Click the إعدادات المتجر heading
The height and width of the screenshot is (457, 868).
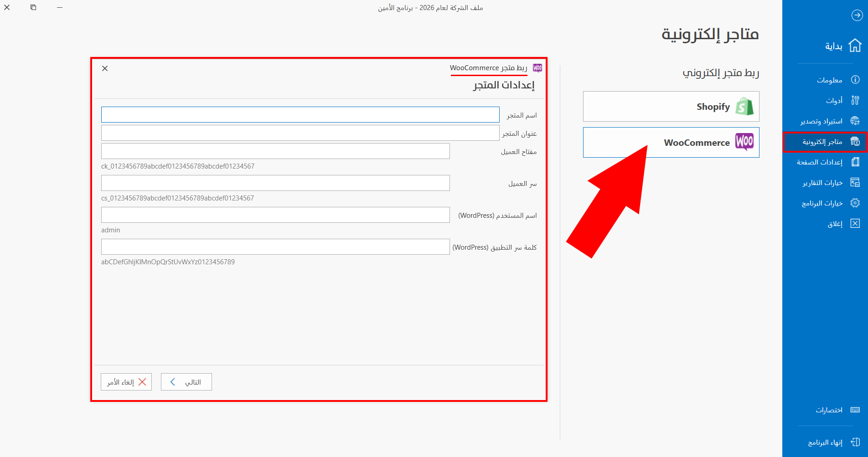504,85
